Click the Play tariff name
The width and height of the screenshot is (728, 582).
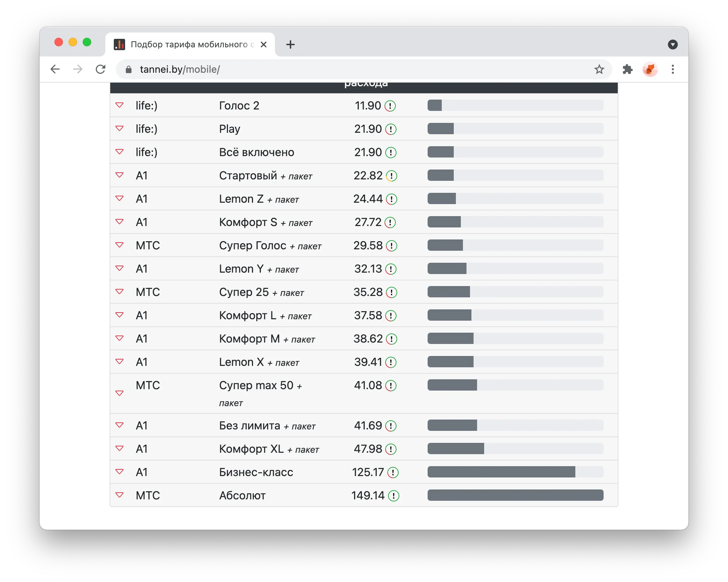(230, 129)
